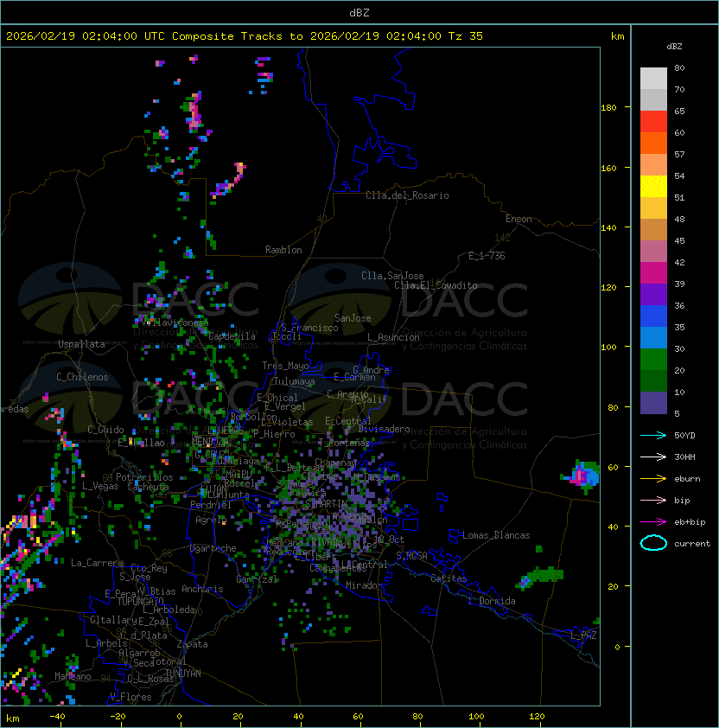This screenshot has width=719, height=728.
Task: Click the Encon label
Action: [519, 219]
